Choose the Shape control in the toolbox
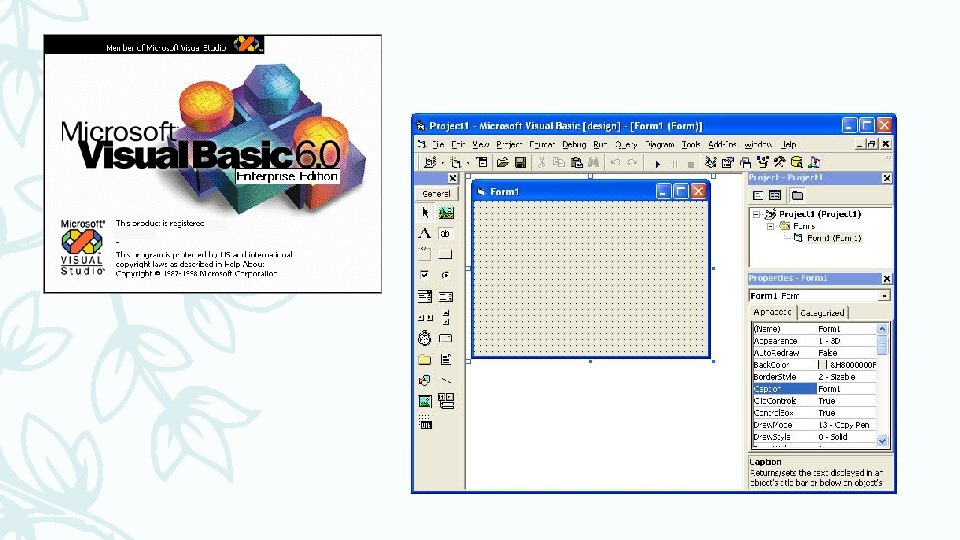Image resolution: width=960 pixels, height=540 pixels. (425, 380)
